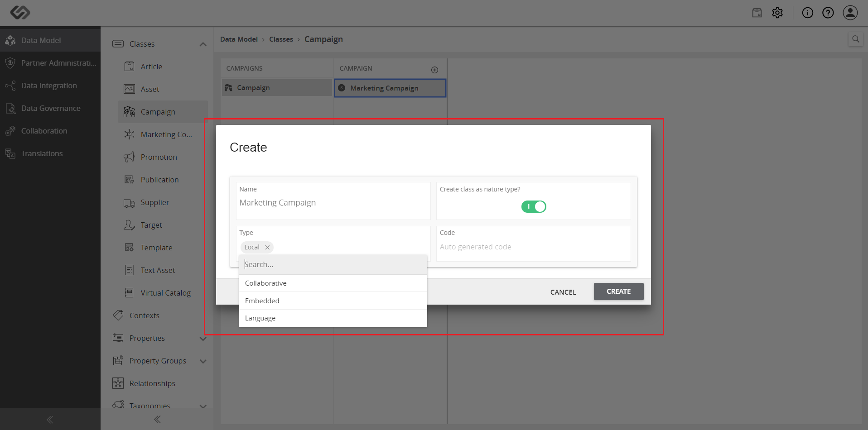Viewport: 868px width, 430px height.
Task: Open the Contexts section label
Action: pyautogui.click(x=145, y=315)
